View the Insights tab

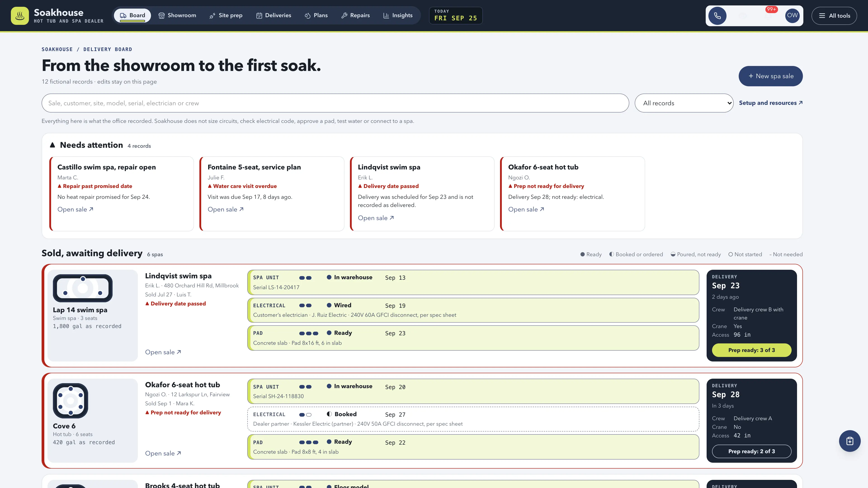(398, 16)
